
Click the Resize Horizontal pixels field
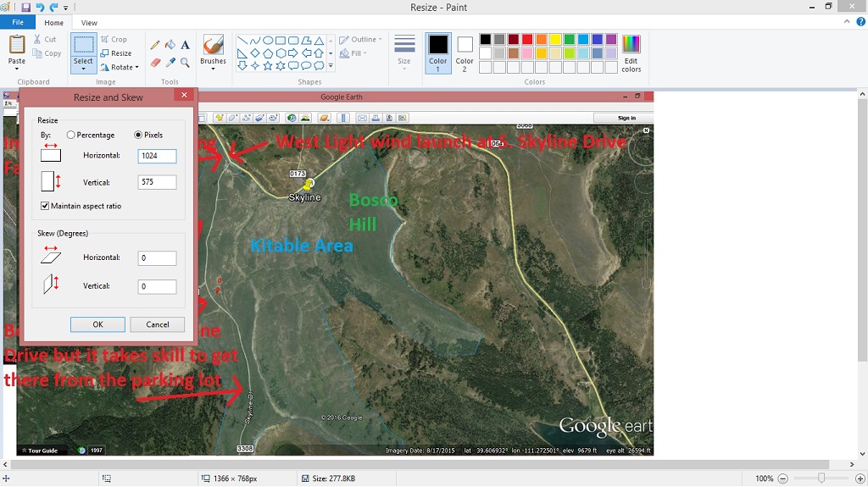click(x=157, y=156)
